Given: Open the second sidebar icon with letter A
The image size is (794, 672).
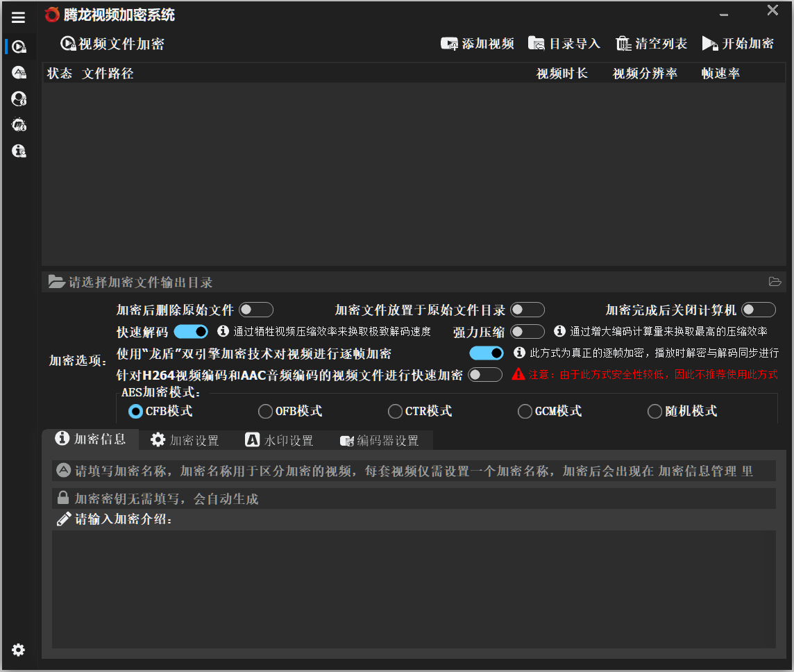Looking at the screenshot, I should point(19,73).
